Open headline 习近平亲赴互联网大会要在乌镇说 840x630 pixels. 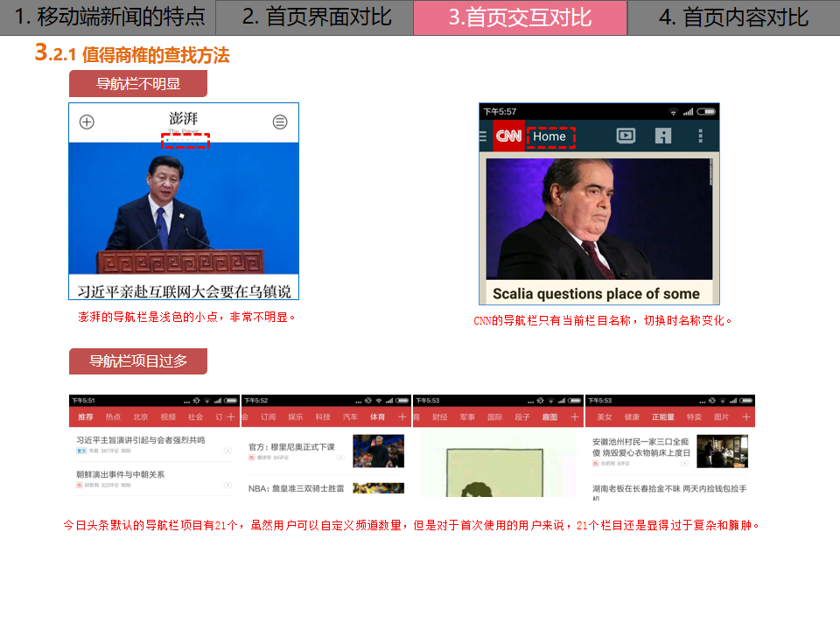184,291
